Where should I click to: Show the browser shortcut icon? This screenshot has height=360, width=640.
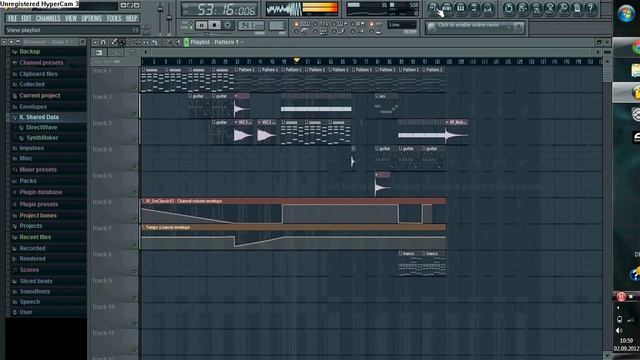(x=474, y=8)
